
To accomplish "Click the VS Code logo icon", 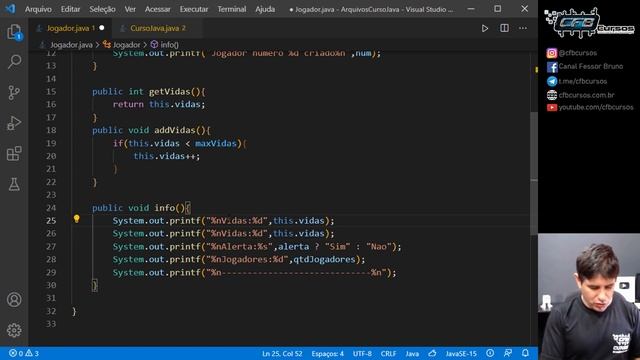I will click(10, 9).
